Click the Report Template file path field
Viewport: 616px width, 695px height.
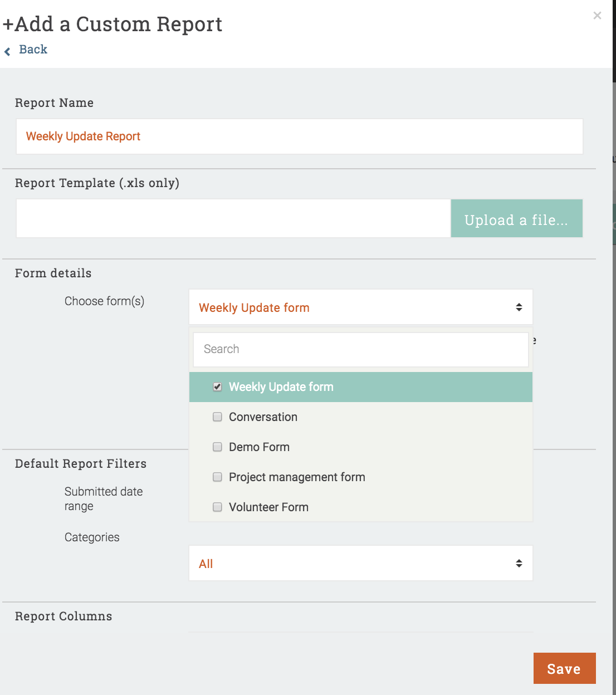click(x=233, y=219)
